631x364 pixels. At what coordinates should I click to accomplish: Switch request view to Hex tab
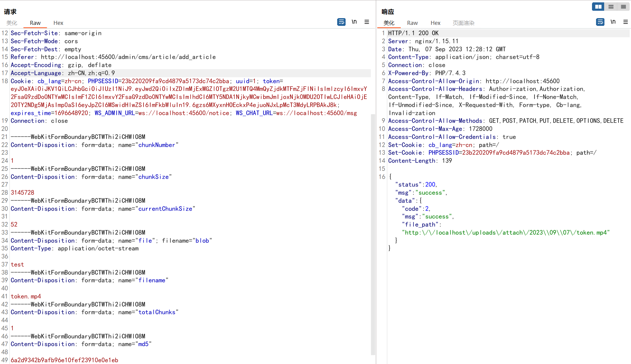pyautogui.click(x=58, y=23)
